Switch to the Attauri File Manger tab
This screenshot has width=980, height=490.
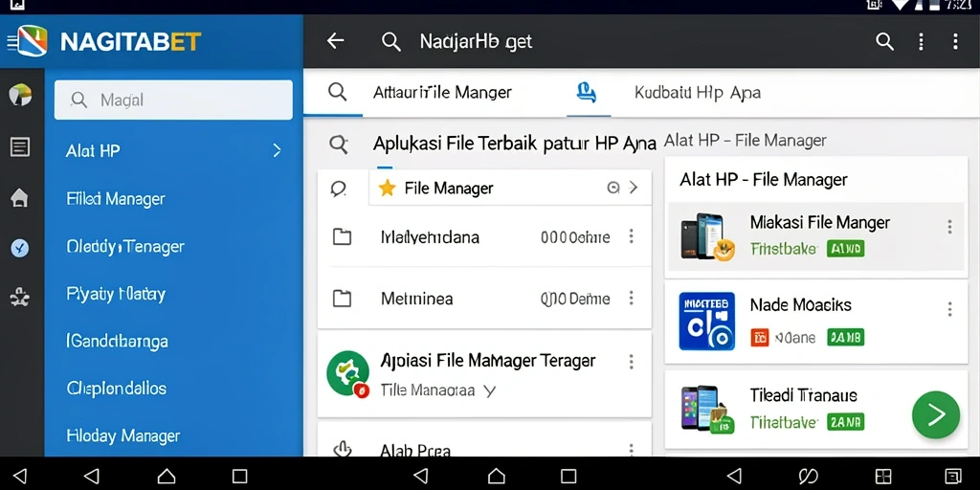coord(442,93)
